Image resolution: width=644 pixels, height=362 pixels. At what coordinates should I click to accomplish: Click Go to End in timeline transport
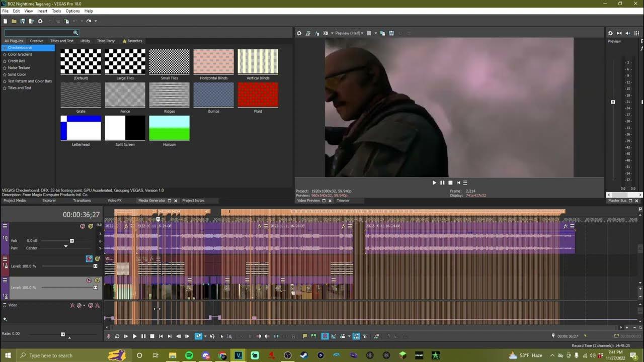(x=170, y=336)
